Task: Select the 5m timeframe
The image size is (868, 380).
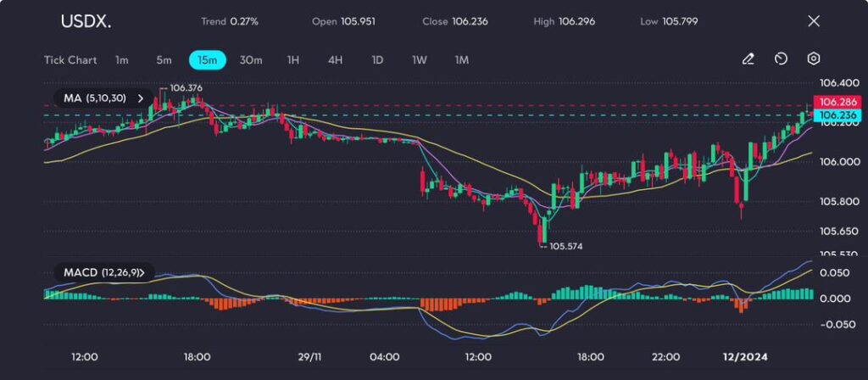Action: (164, 60)
